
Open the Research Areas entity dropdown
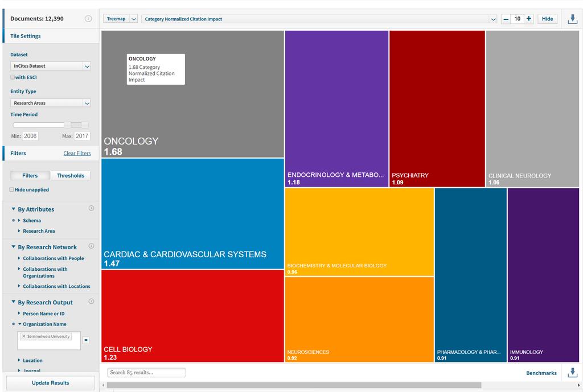(x=51, y=103)
